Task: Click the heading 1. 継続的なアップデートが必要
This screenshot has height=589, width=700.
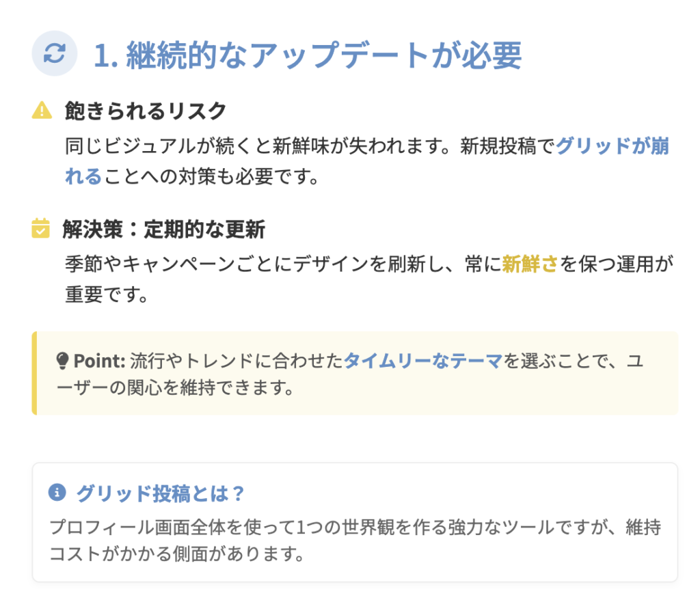Action: pos(308,55)
